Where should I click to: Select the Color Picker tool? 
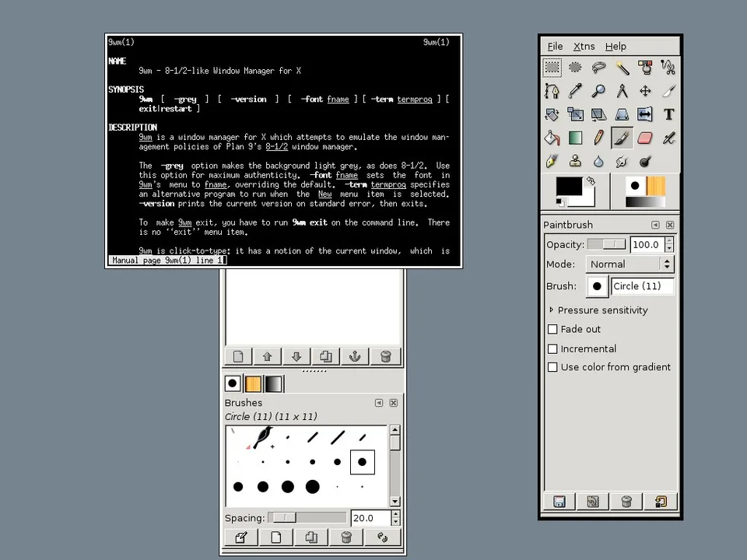[576, 91]
